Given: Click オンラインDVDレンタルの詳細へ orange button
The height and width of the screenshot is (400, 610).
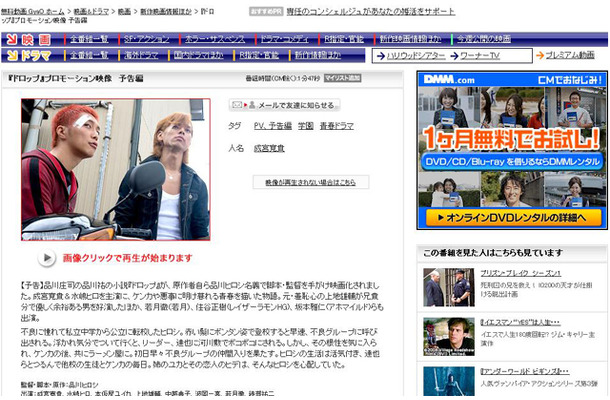Looking at the screenshot, I should point(514,218).
